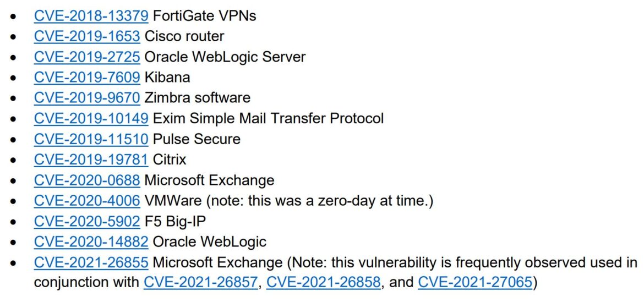Visit the CVE-2020-0688 Microsoft Exchange link

click(x=86, y=180)
